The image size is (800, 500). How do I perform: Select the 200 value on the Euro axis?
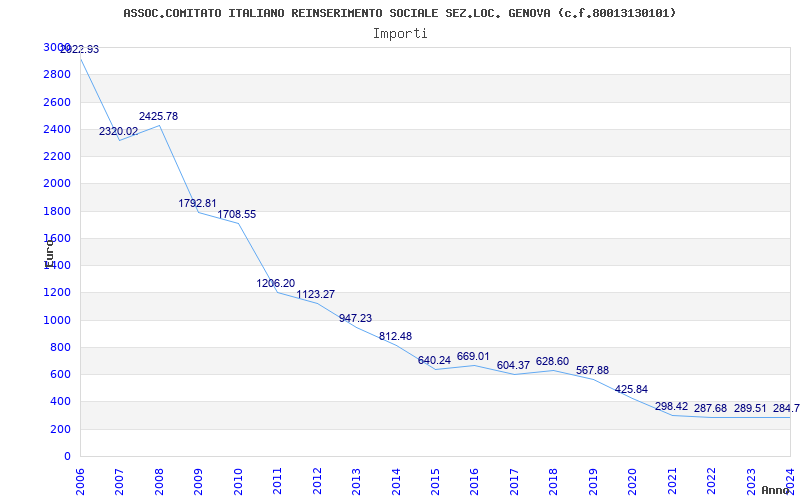60,430
